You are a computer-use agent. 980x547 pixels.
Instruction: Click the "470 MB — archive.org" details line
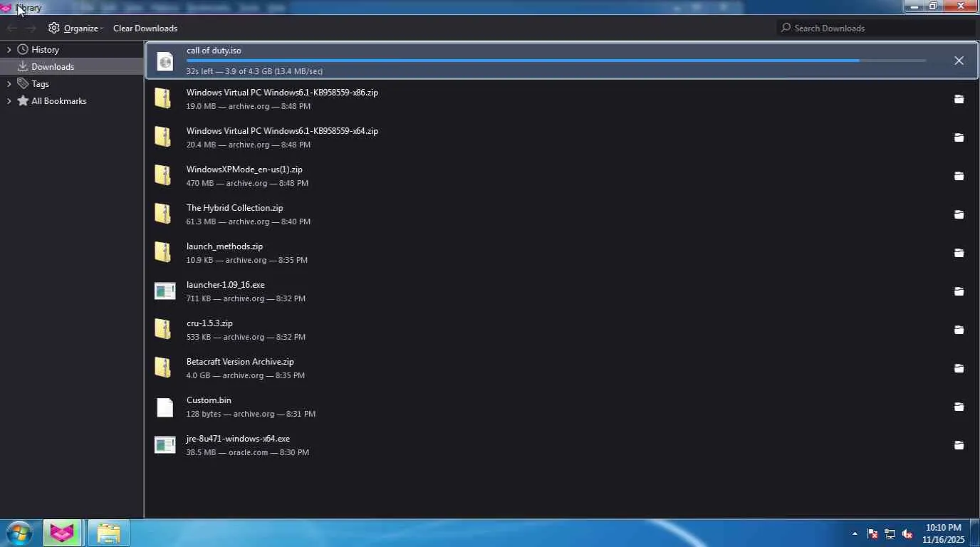pyautogui.click(x=247, y=183)
